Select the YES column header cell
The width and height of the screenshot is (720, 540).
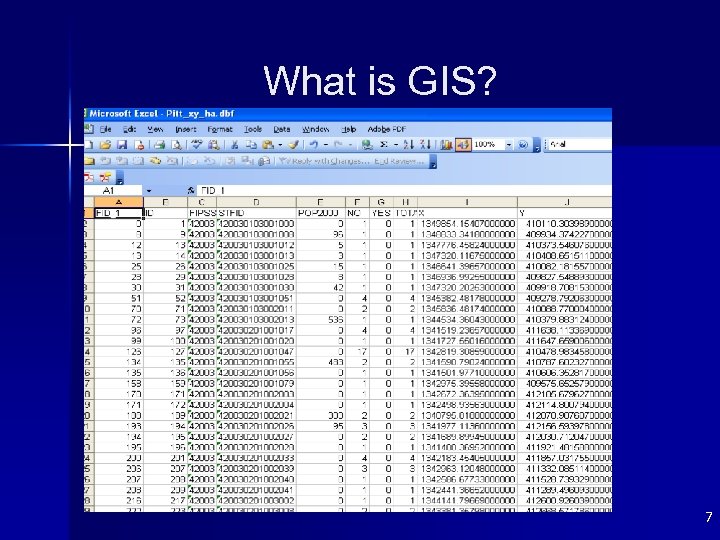pyautogui.click(x=381, y=213)
